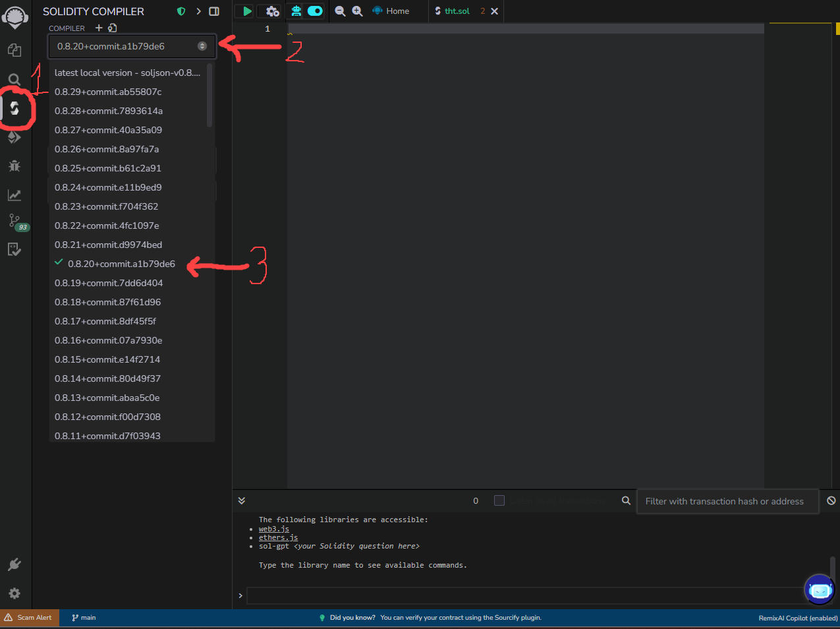Toggle the AI copilot switch in toolbar

(x=315, y=11)
